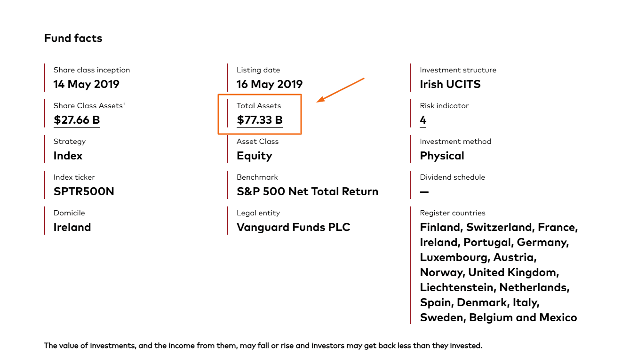
Task: Click the underlined $27.66 B share class assets
Action: point(77,120)
